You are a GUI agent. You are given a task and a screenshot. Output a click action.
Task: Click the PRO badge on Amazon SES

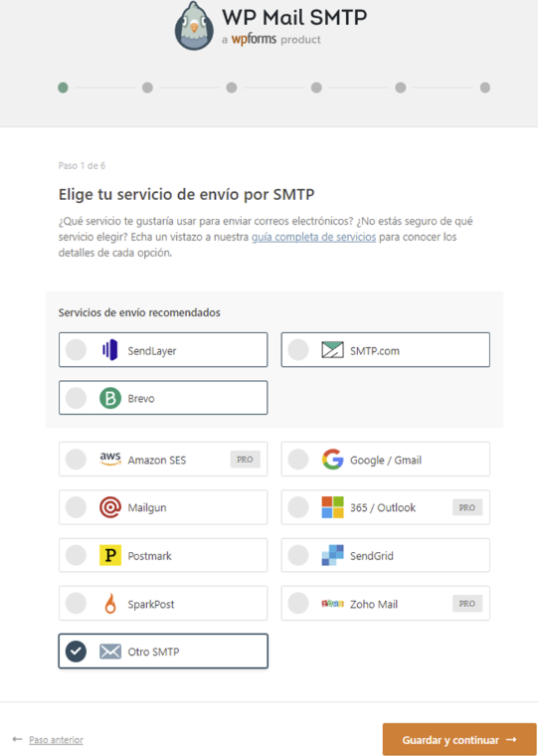(245, 460)
